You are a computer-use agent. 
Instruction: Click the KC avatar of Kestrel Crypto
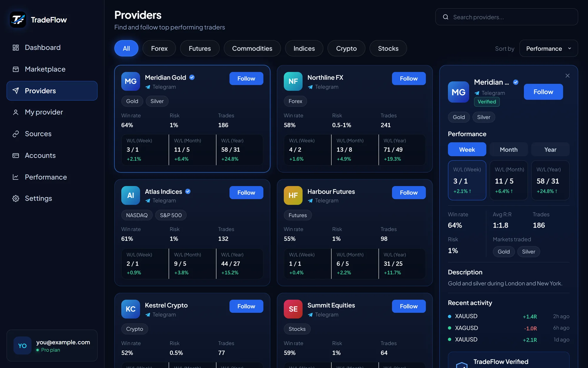point(131,309)
